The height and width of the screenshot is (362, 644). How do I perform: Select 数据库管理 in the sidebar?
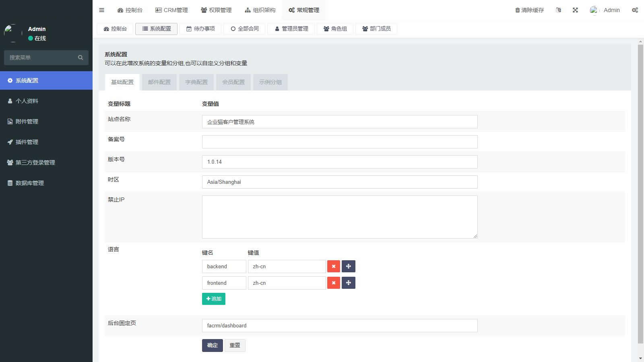[x=29, y=183]
